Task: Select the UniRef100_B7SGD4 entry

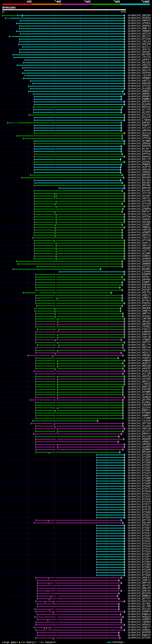Action: click(139, 575)
